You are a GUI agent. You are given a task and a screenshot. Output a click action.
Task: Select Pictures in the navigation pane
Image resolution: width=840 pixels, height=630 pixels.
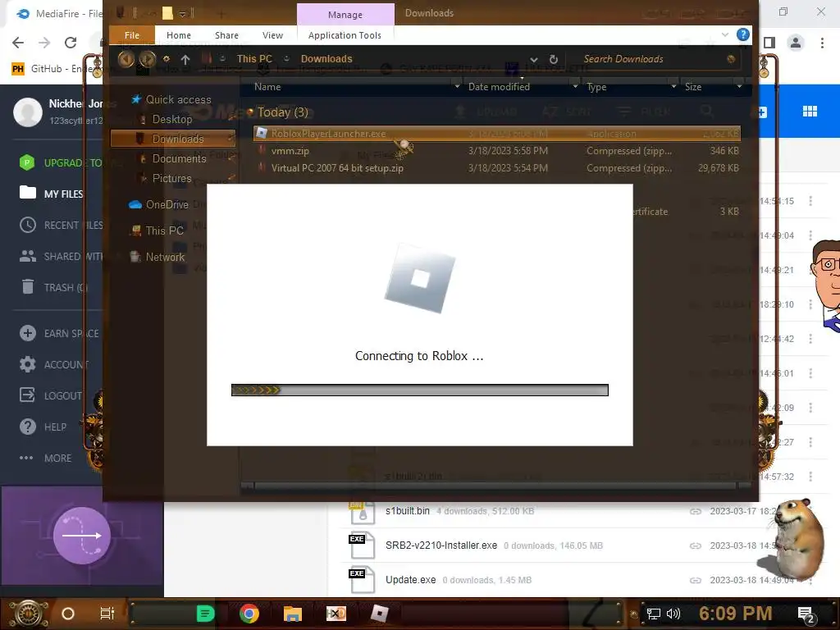coord(171,178)
